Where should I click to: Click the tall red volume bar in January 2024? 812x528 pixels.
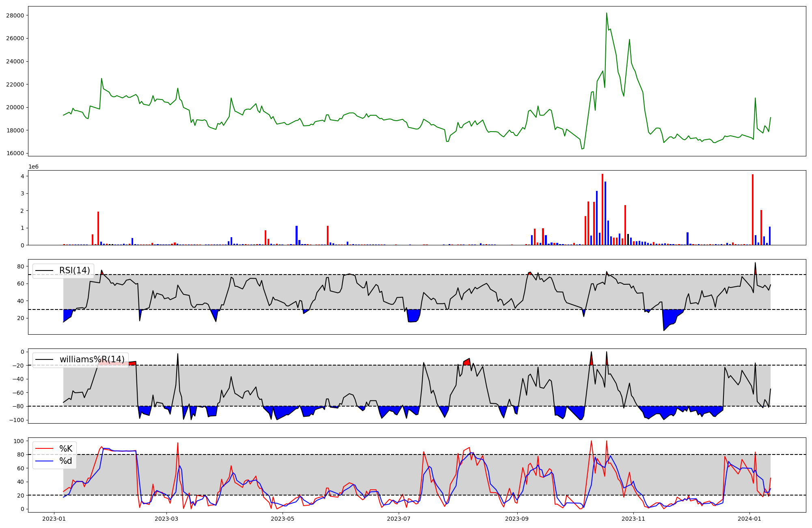753,209
